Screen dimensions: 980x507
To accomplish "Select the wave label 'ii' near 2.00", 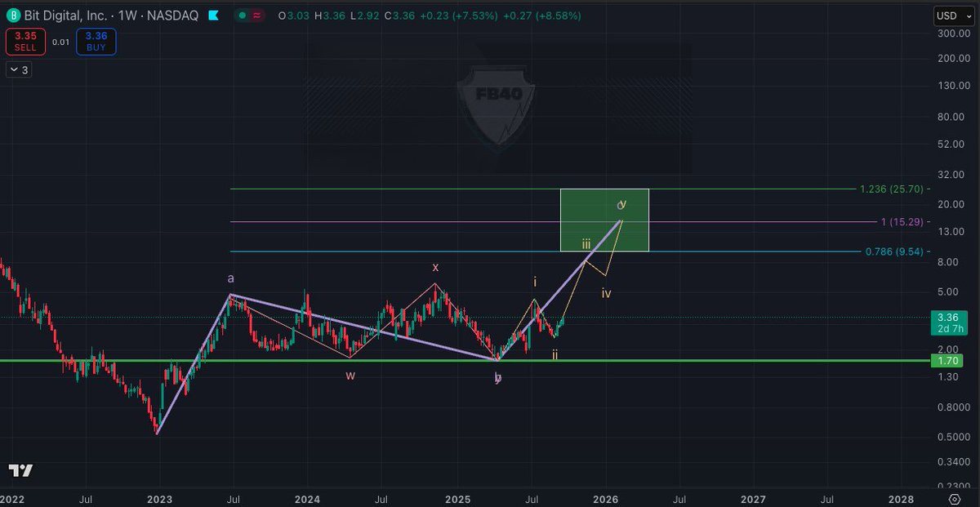I will (x=555, y=354).
